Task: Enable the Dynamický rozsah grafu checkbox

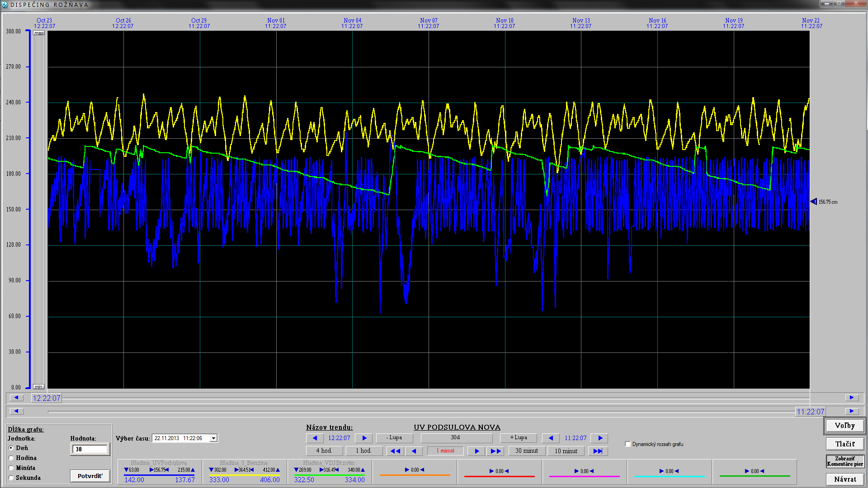Action: pyautogui.click(x=627, y=444)
